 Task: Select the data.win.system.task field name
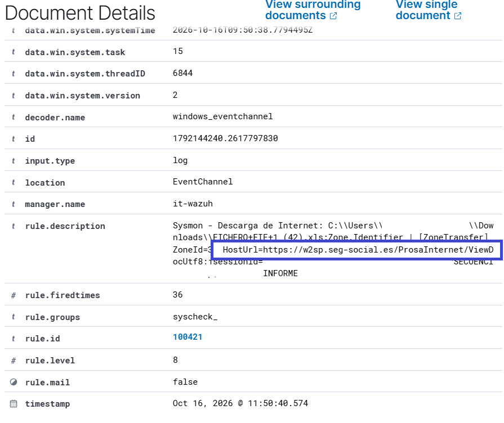(75, 52)
